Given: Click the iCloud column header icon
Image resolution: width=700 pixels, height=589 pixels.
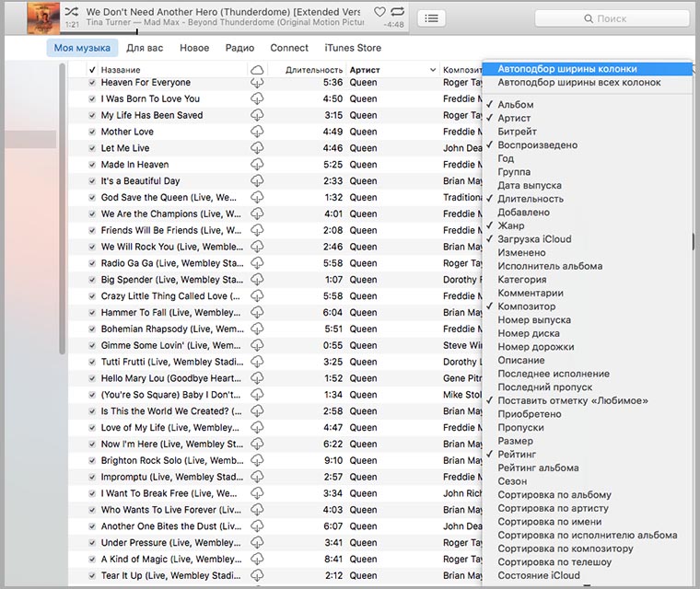Looking at the screenshot, I should (x=257, y=70).
